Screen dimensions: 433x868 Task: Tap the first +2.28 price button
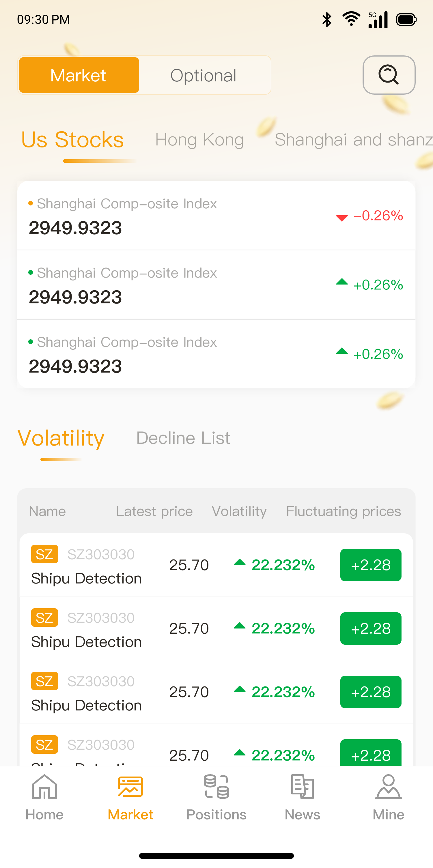(x=370, y=565)
